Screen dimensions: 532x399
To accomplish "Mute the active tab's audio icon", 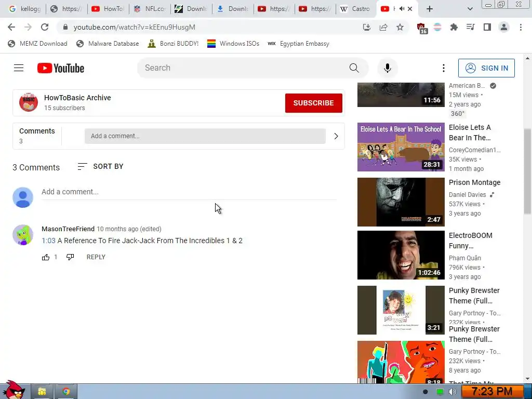I will 402,9.
